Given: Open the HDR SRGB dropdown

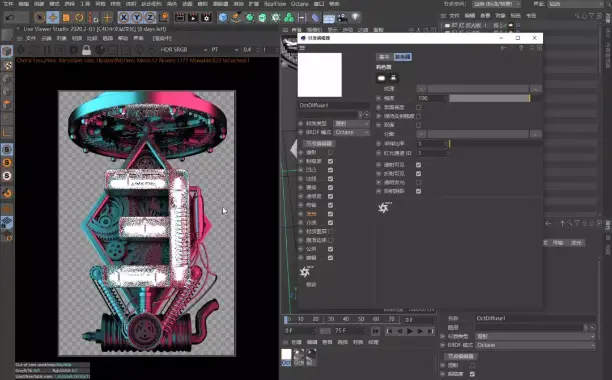Looking at the screenshot, I should click(183, 50).
